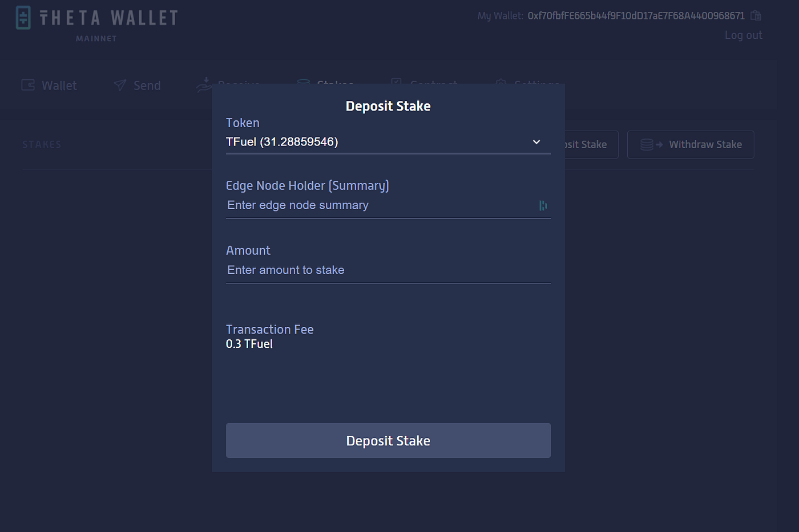
Task: Switch to the Send tab
Action: 137,85
